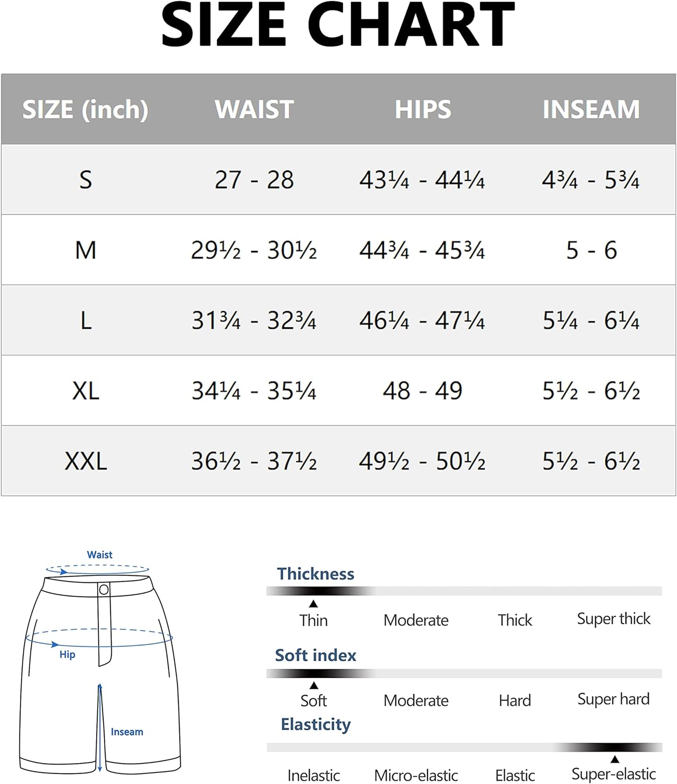677x784 pixels.
Task: Click the Super thick label
Action: [614, 619]
